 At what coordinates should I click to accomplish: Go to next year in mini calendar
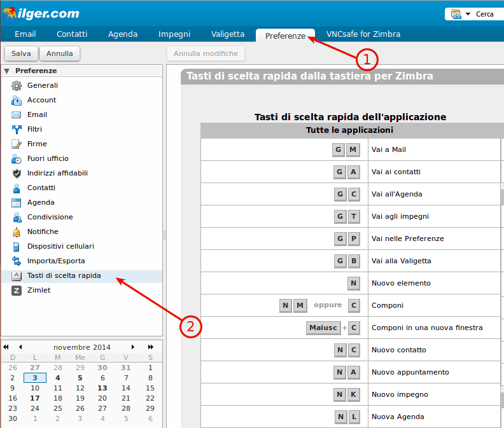coord(150,347)
